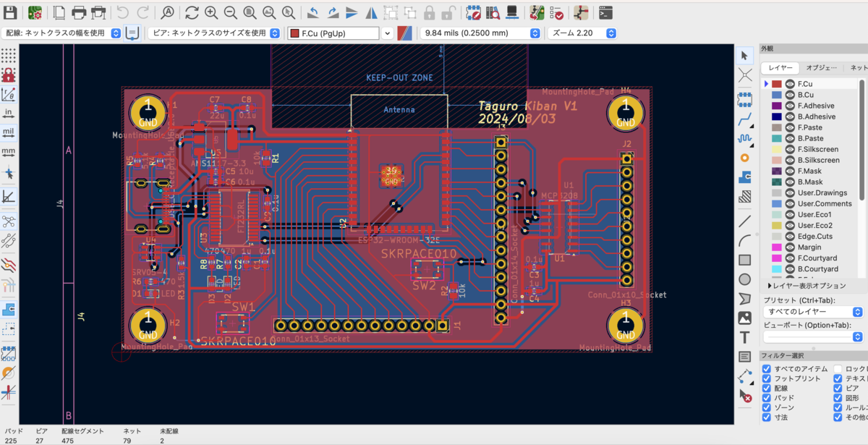This screenshot has width=868, height=445.
Task: Click Rotate counterclockwise icon
Action: click(313, 12)
